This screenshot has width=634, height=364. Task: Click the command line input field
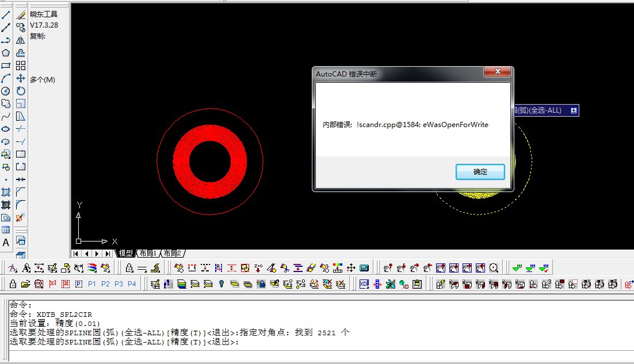click(316, 355)
